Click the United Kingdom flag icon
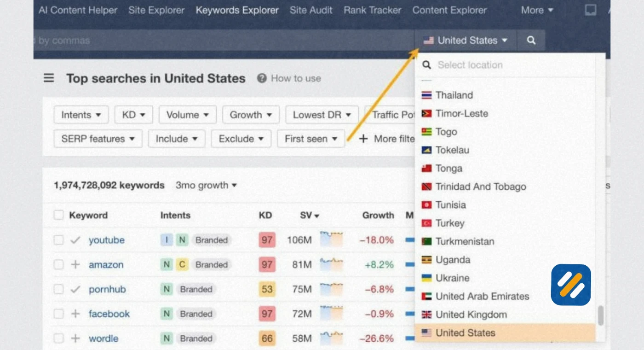 click(x=427, y=315)
